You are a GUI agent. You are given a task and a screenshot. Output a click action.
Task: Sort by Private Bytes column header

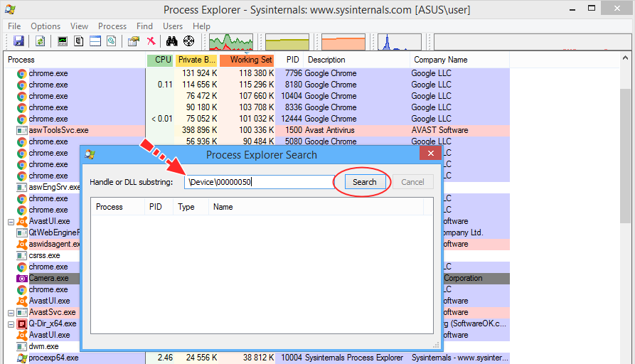point(196,60)
